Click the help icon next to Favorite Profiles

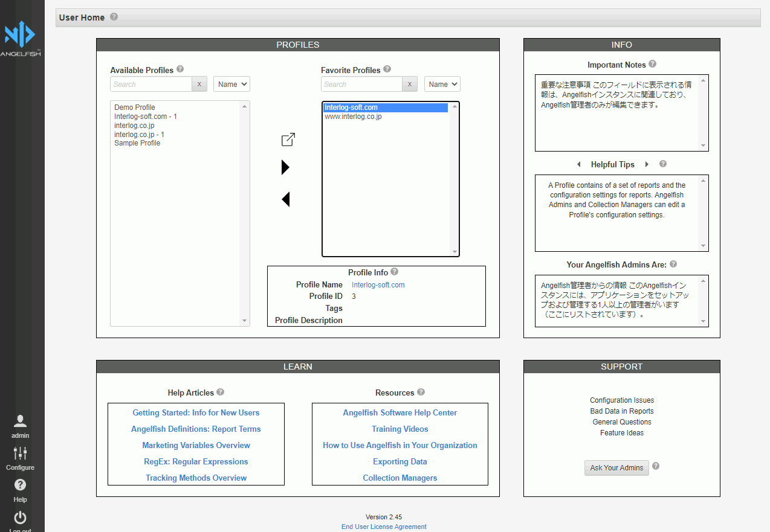click(x=387, y=69)
